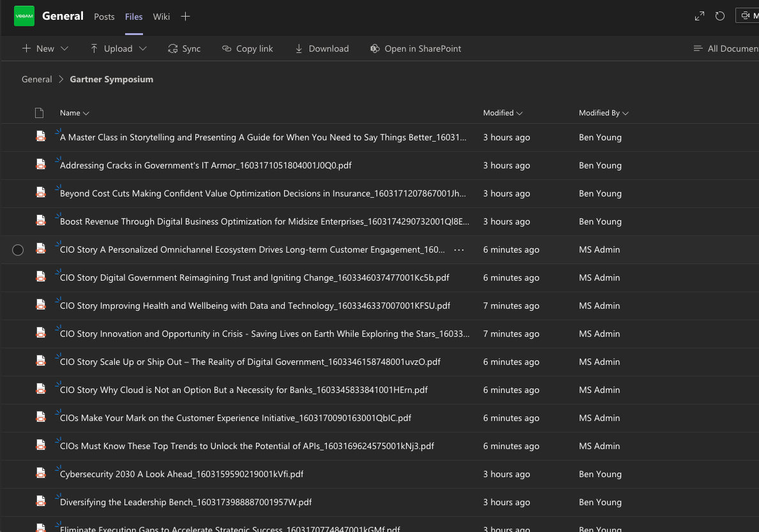Open the All Documents view switcher
Viewport: 759px width, 532px height.
click(x=726, y=48)
